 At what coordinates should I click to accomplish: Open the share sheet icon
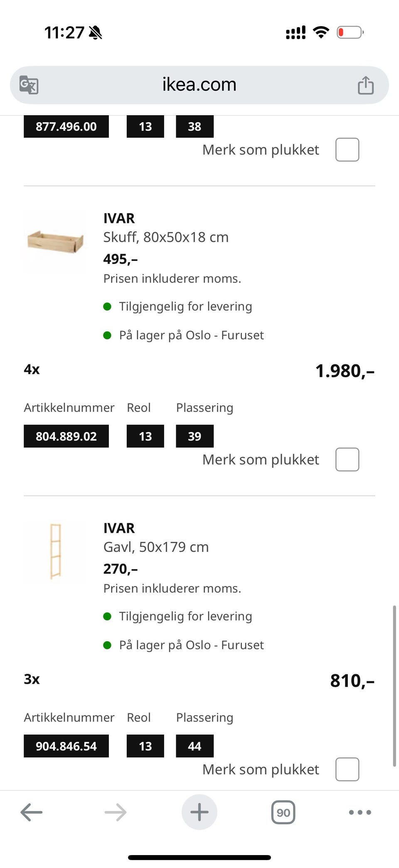click(x=366, y=85)
